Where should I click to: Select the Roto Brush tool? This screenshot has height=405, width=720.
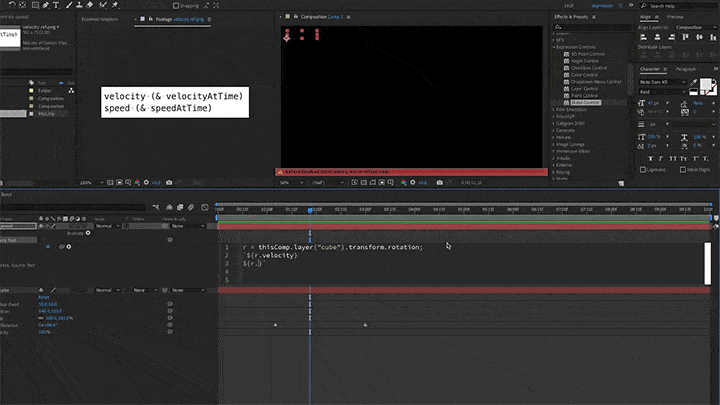(103, 5)
